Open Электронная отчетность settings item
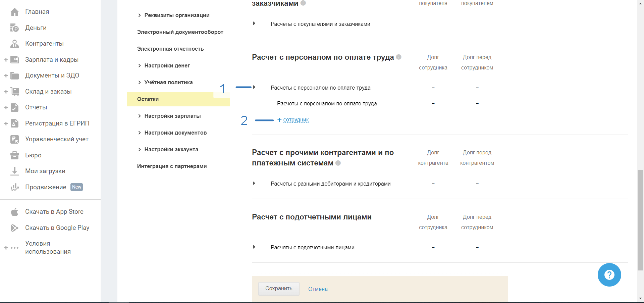 (x=170, y=49)
